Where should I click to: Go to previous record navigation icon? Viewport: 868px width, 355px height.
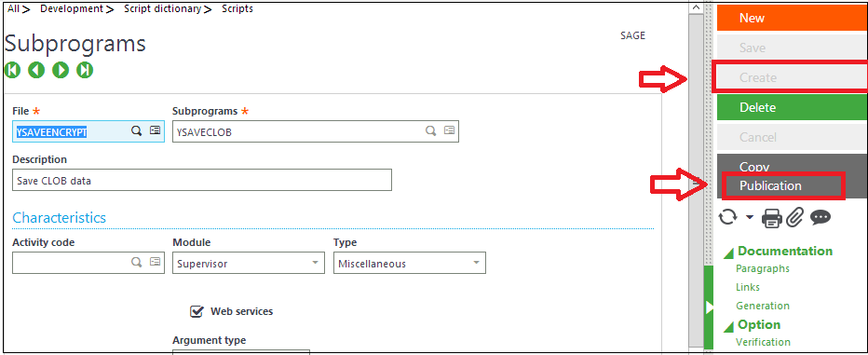36,70
